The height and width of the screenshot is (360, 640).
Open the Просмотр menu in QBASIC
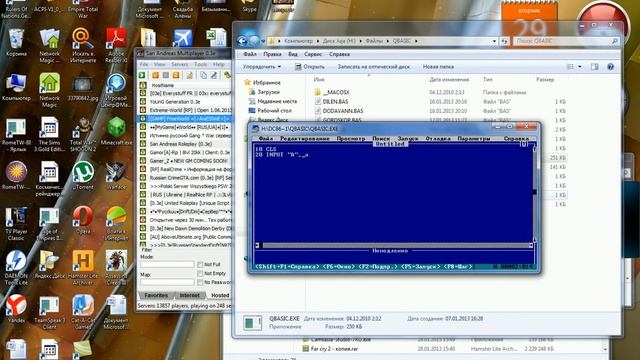tap(351, 139)
